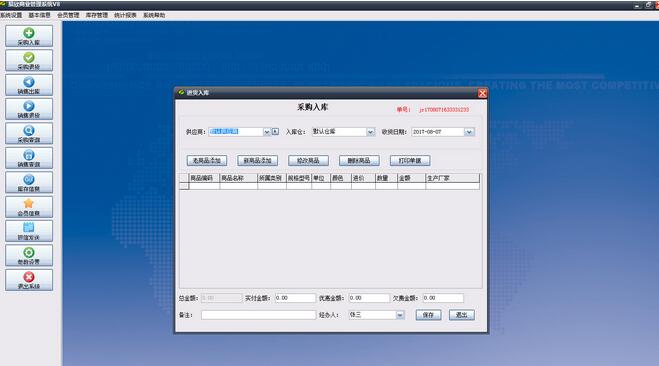The image size is (659, 366).
Task: Expand the 经办人 handler dropdown
Action: point(400,315)
